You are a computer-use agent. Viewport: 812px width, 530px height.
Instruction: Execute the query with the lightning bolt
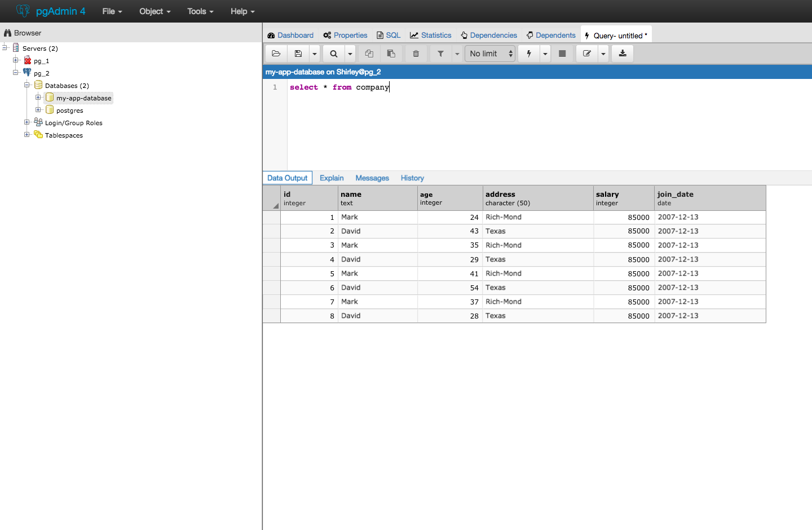pos(528,53)
